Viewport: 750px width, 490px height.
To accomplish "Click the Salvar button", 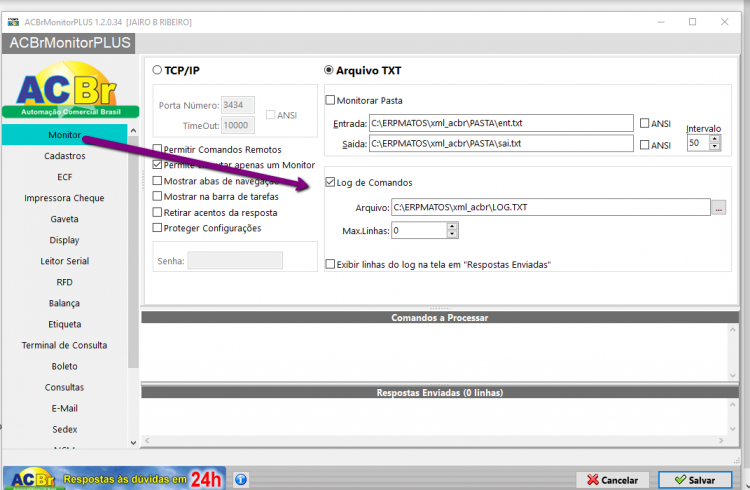I will point(695,479).
